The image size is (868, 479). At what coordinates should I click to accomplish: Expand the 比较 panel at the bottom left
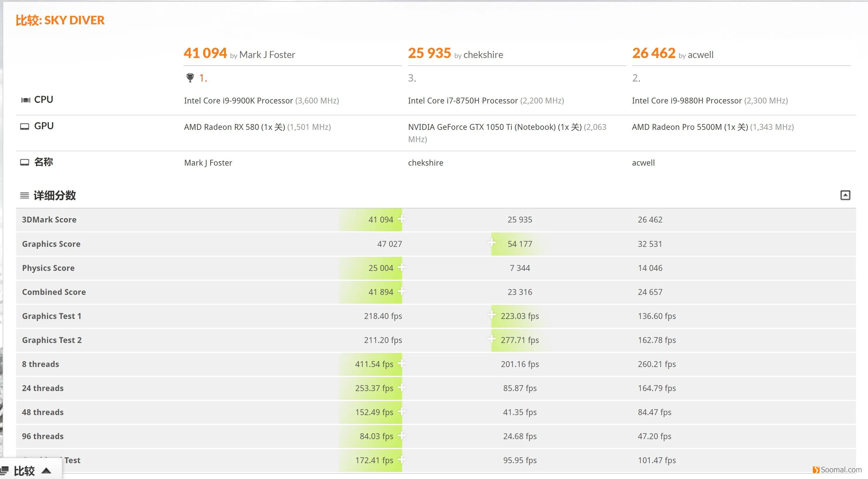pos(46,471)
